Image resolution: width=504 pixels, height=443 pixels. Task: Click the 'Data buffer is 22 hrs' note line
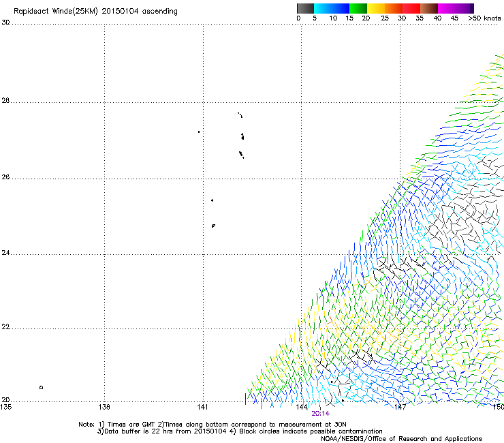click(x=240, y=431)
